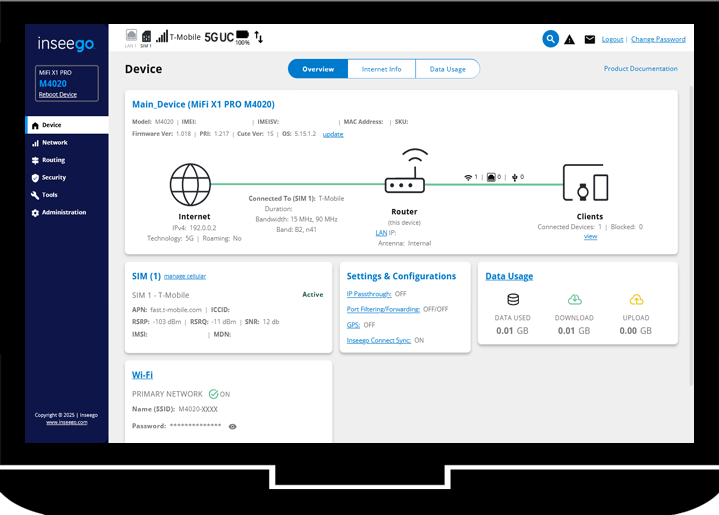Click the Data Used database icon
The width and height of the screenshot is (719, 515).
(513, 299)
